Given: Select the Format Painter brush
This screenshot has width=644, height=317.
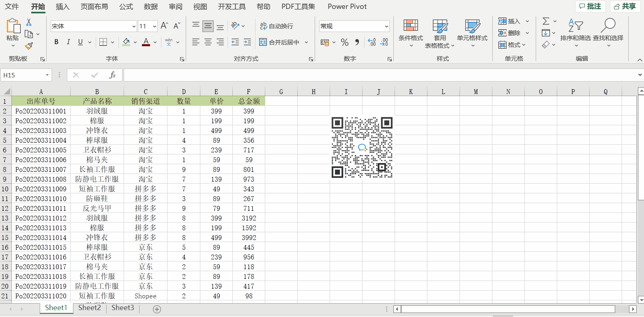Looking at the screenshot, I should pos(29,46).
